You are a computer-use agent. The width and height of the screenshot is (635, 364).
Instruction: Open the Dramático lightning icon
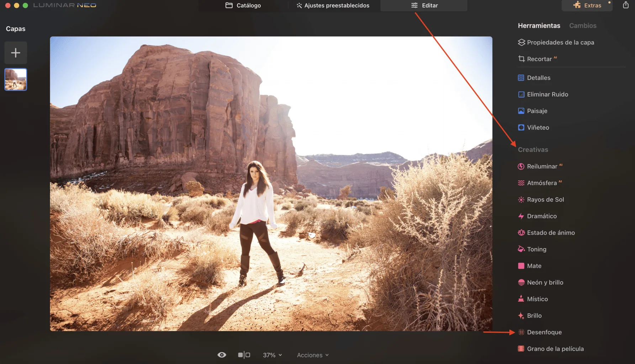click(521, 216)
